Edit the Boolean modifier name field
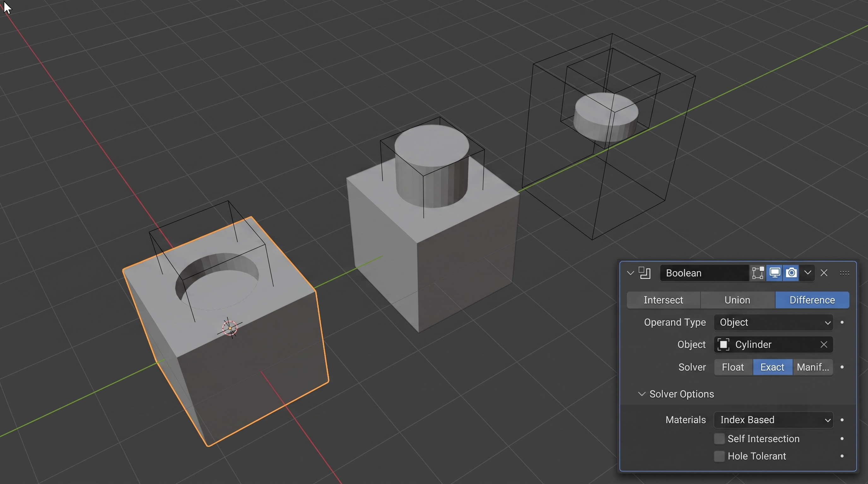 coord(704,273)
